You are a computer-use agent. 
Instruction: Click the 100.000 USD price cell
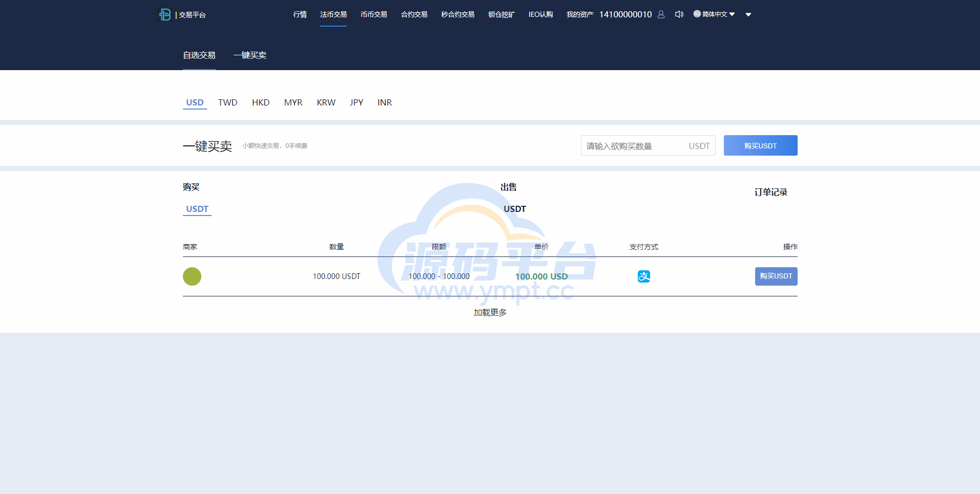click(x=541, y=276)
